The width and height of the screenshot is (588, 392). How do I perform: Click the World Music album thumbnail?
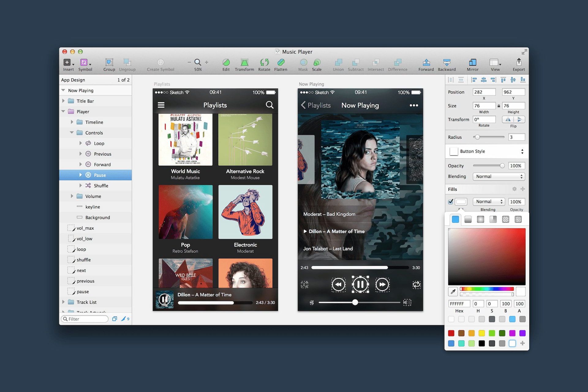coord(185,140)
